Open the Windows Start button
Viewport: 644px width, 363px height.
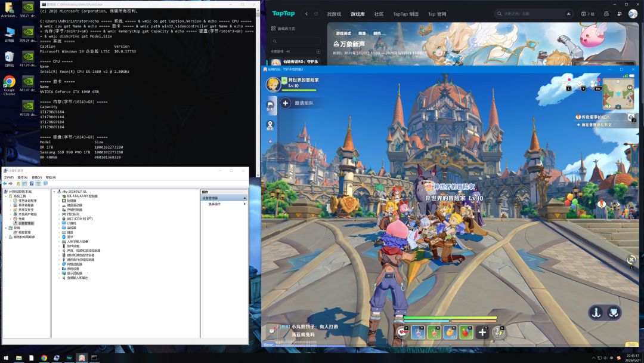click(6, 358)
